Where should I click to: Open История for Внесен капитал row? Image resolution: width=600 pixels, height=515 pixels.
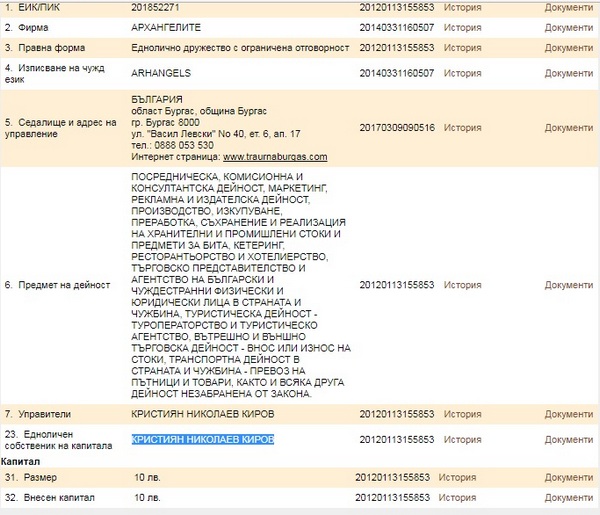point(457,498)
